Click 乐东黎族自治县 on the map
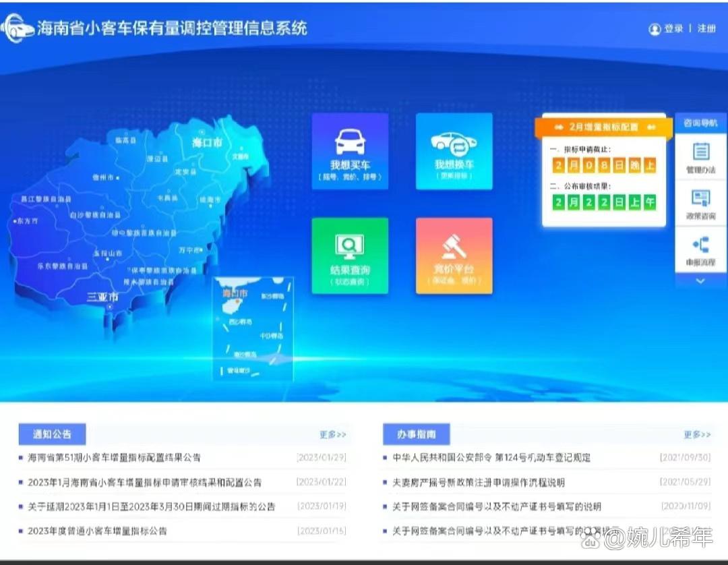 coord(62,266)
